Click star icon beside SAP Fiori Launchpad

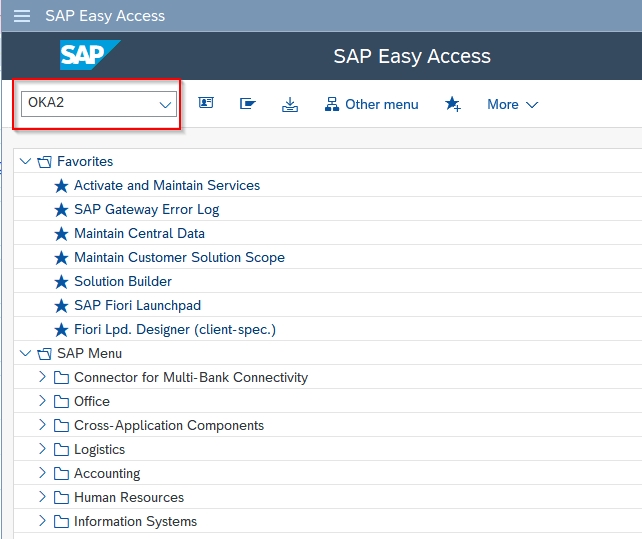coord(61,306)
